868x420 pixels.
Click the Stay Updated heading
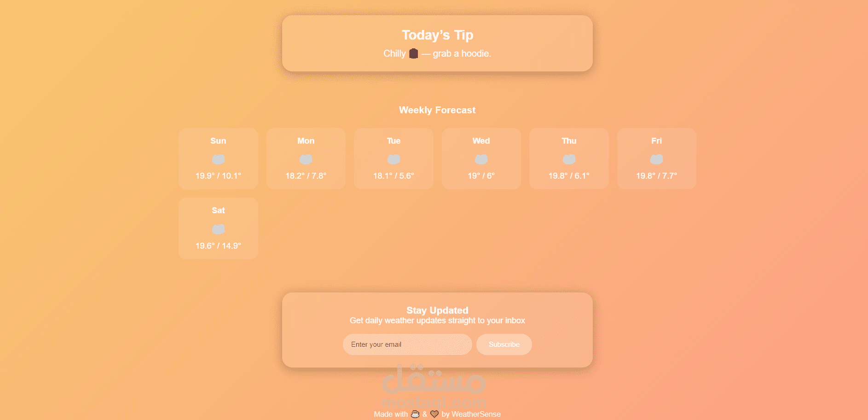(437, 310)
